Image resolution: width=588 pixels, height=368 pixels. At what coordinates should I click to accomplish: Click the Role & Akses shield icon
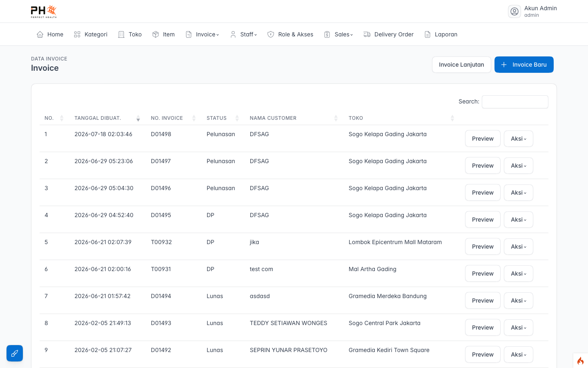click(271, 34)
